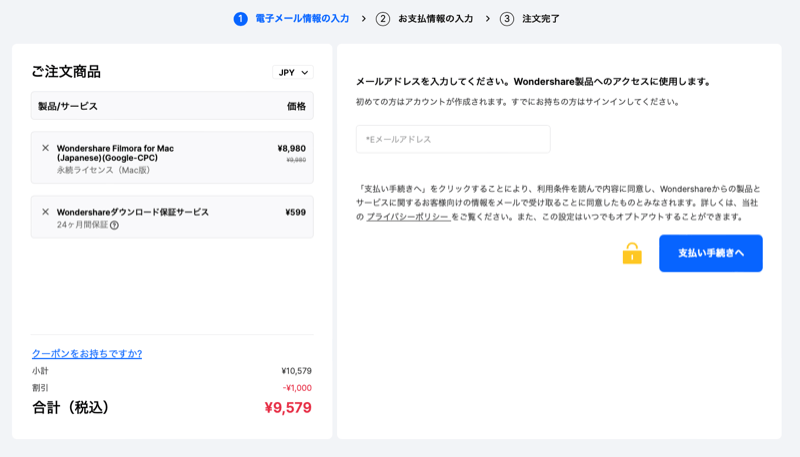Screen dimensions: 800x457
Task: Click the chevron between steps 2 and 3
Action: coord(488,19)
